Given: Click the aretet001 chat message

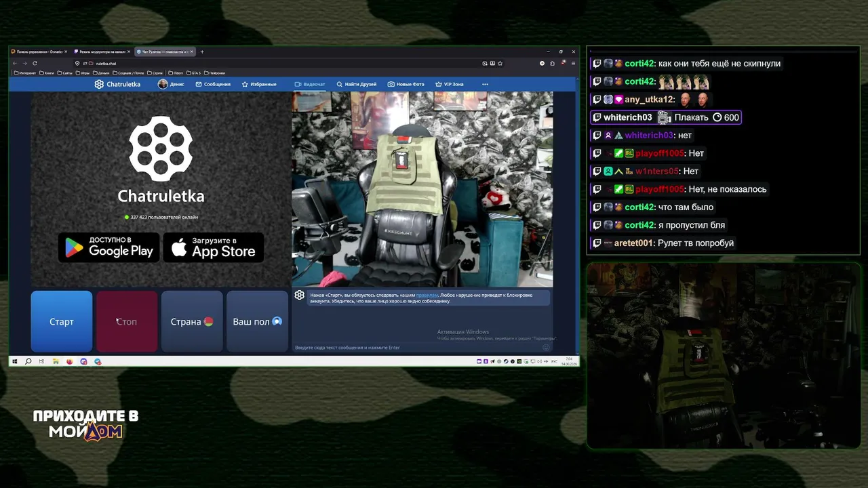Looking at the screenshot, I should coord(663,243).
